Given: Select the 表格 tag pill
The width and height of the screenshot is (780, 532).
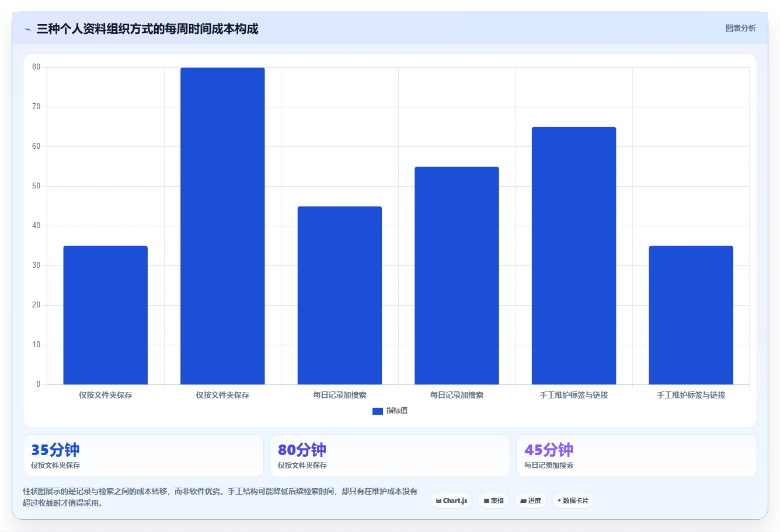Looking at the screenshot, I should click(x=493, y=501).
